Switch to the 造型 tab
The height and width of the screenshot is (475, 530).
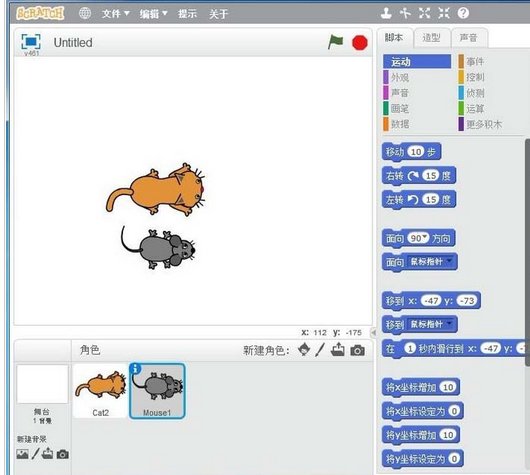tap(432, 38)
